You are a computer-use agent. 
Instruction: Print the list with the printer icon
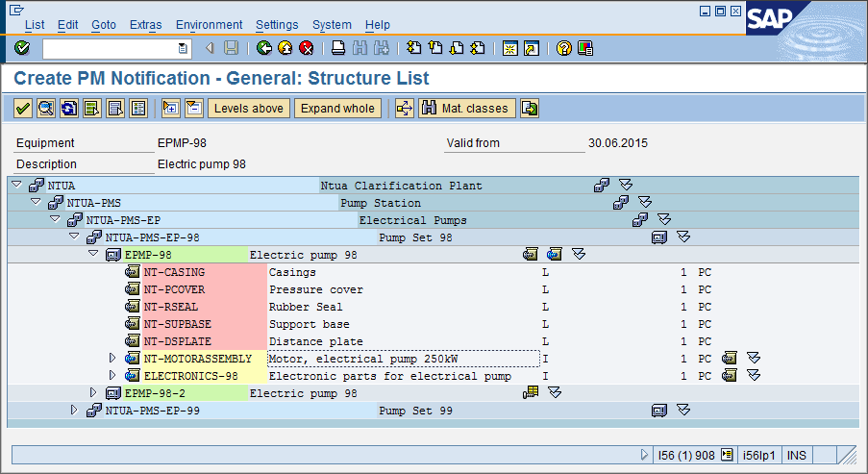click(x=338, y=48)
